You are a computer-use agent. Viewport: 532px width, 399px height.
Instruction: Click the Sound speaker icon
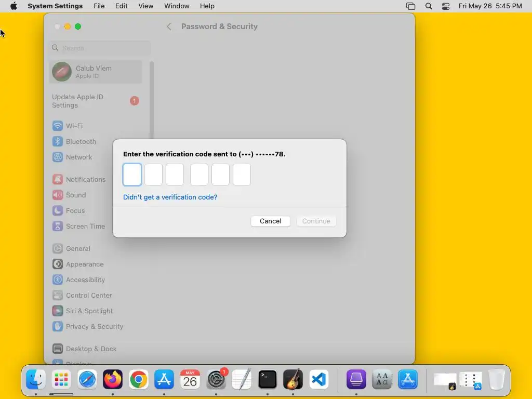[57, 195]
